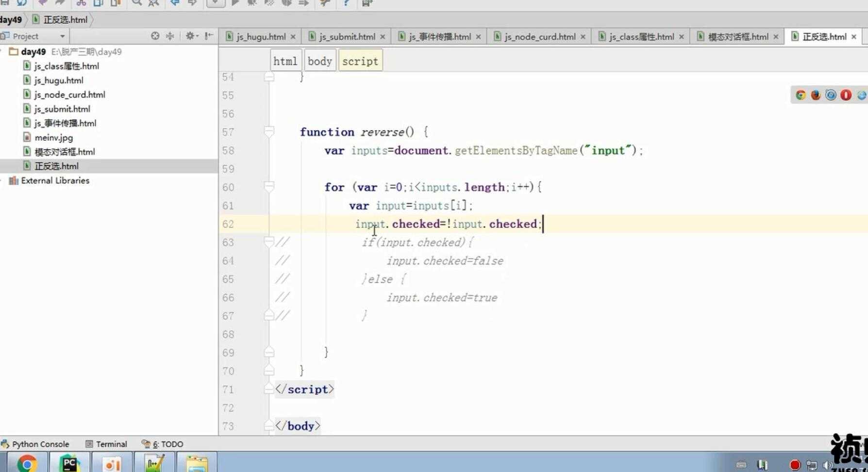Select meinv.jpg in project tree
The image size is (868, 472).
tap(53, 137)
